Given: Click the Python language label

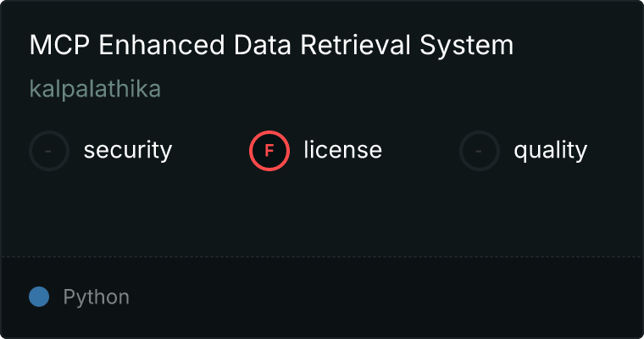Looking at the screenshot, I should [97, 297].
